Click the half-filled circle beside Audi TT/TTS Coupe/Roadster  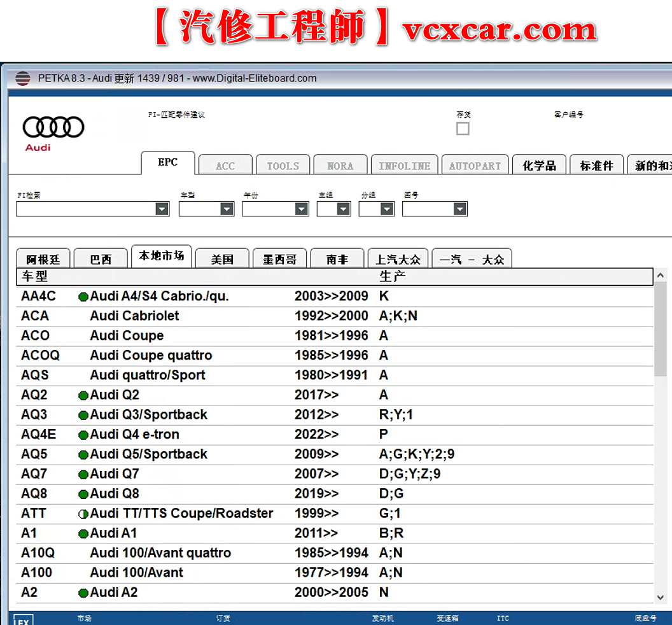(x=83, y=513)
